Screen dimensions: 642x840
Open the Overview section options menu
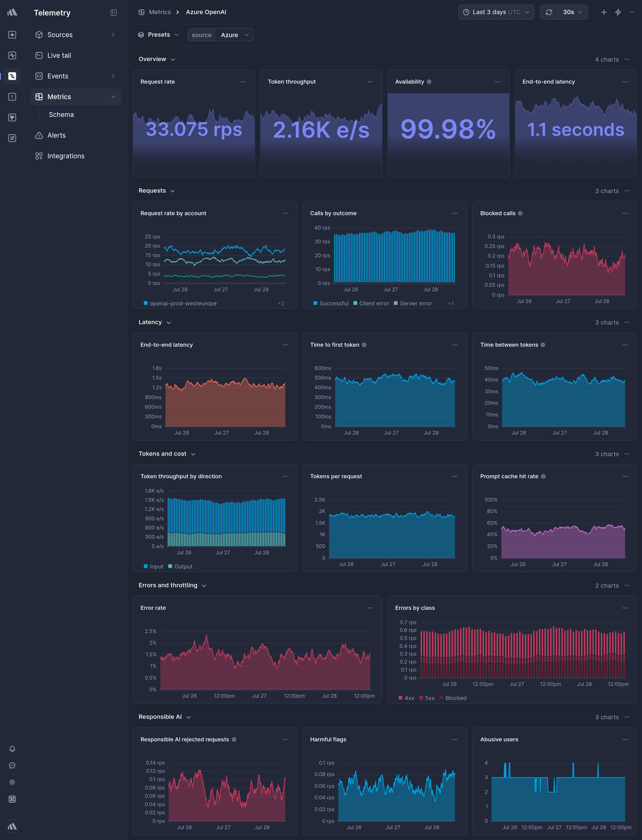tap(627, 59)
